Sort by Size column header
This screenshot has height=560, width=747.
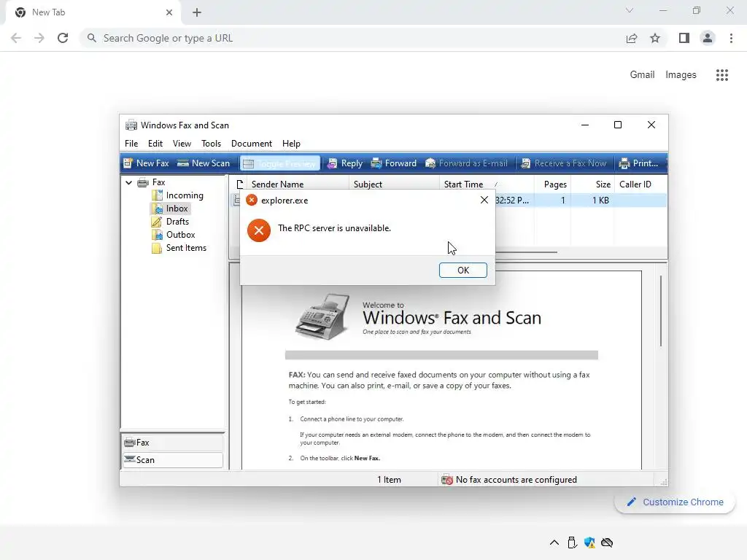click(x=592, y=184)
